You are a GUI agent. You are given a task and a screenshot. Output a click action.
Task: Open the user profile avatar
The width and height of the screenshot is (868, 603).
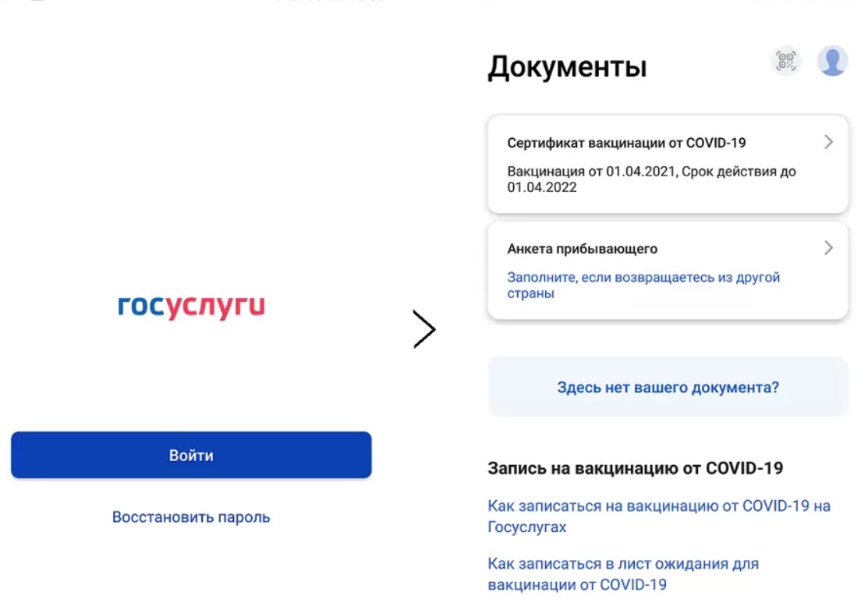(833, 61)
